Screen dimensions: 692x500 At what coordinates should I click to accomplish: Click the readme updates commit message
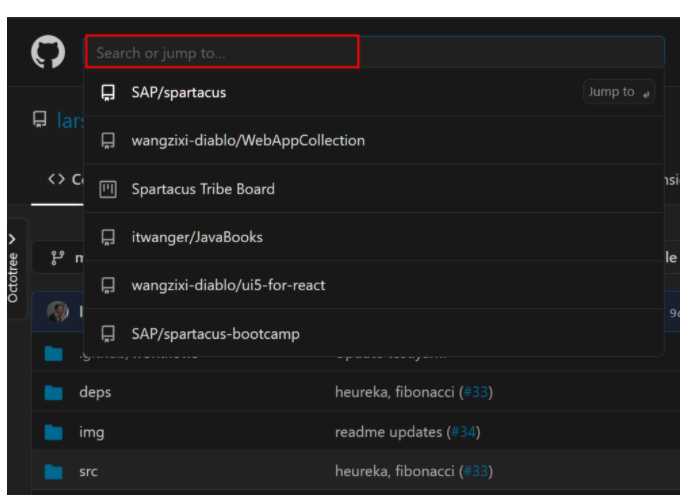pos(388,432)
